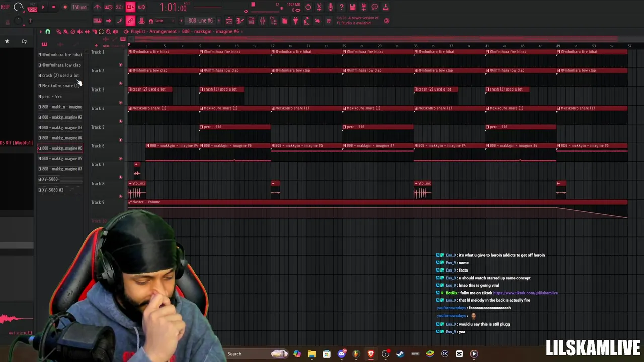Click the 1:01:00 time display
The height and width of the screenshot is (362, 644).
click(x=173, y=7)
